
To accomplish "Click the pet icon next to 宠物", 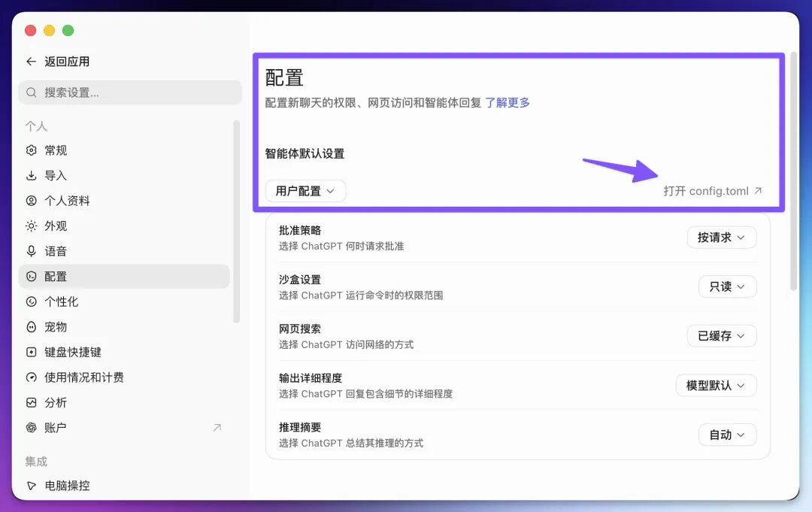I will coord(31,326).
